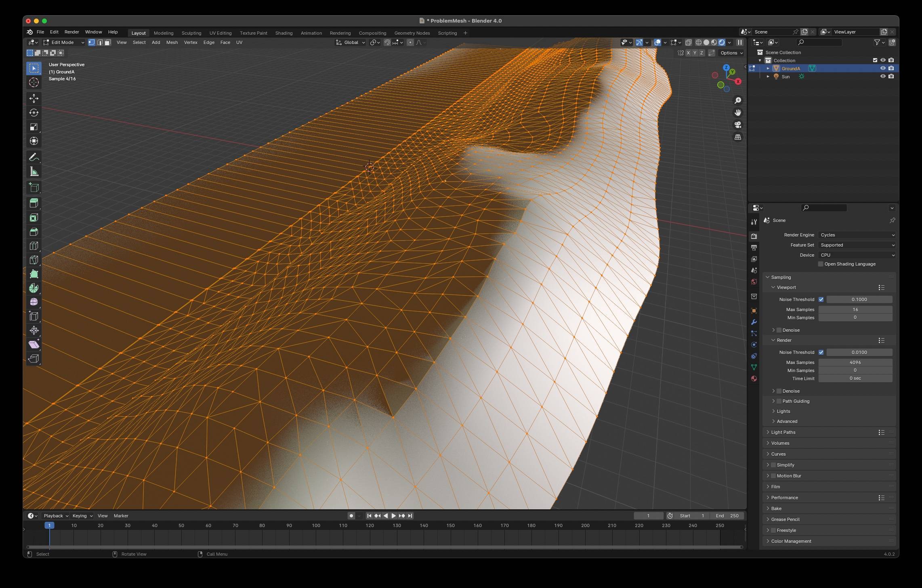Open the World properties tab
Screen dimensions: 922x588
pyautogui.click(x=754, y=282)
